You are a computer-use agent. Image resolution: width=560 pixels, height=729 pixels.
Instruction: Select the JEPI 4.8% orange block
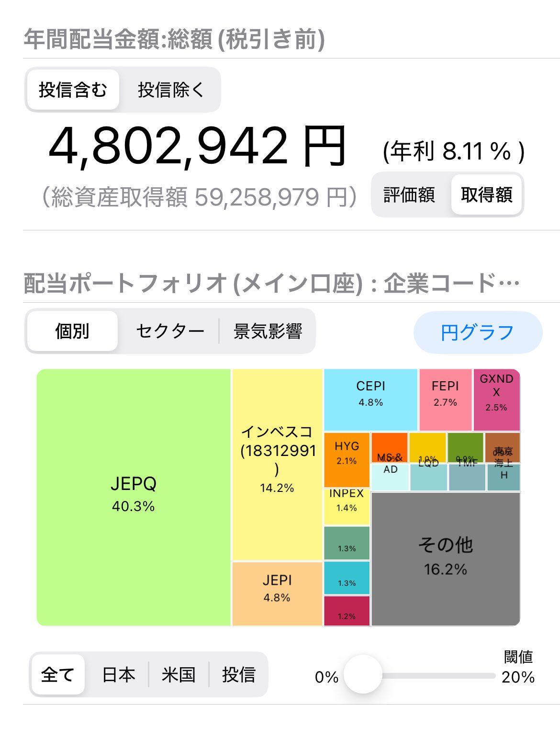tap(277, 594)
